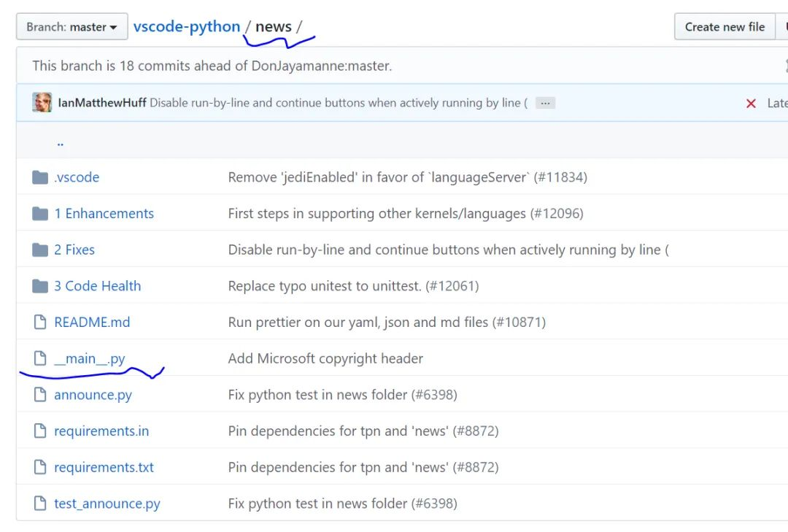Click the Create new file button

725,27
